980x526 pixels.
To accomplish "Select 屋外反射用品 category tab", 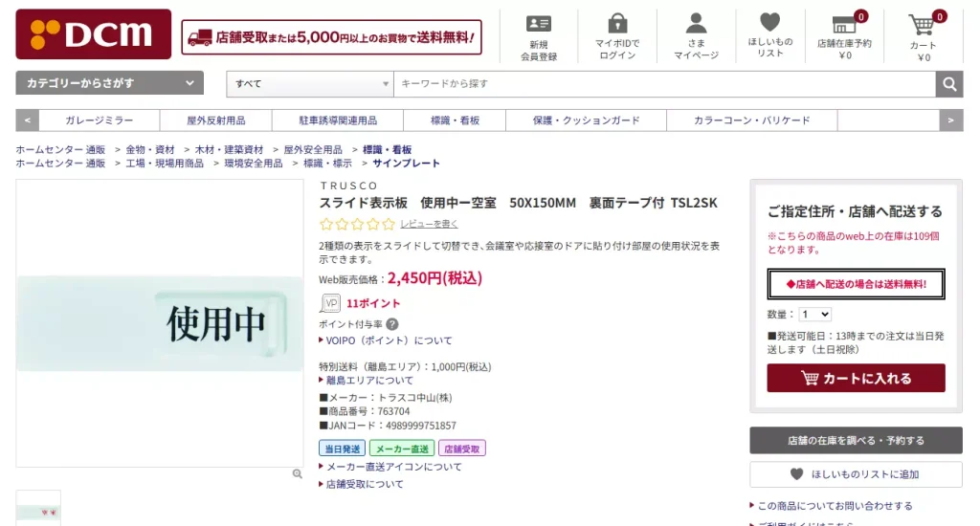I will point(215,121).
